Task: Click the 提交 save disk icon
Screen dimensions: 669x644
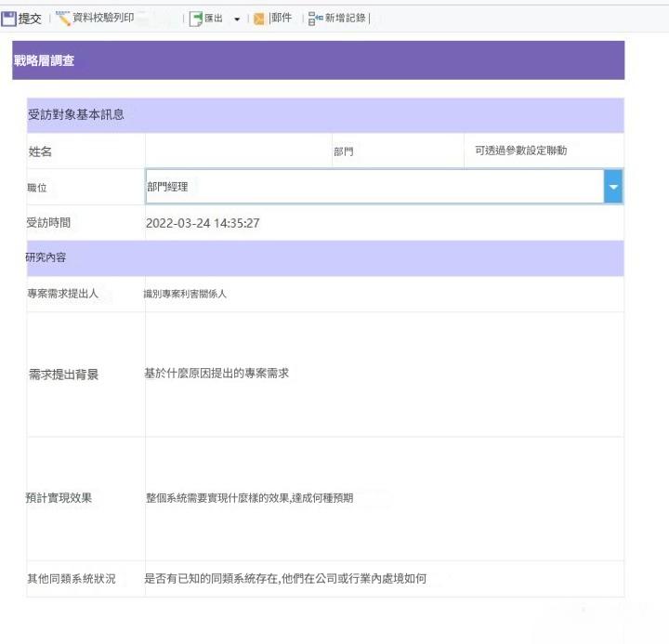Action: 8,19
